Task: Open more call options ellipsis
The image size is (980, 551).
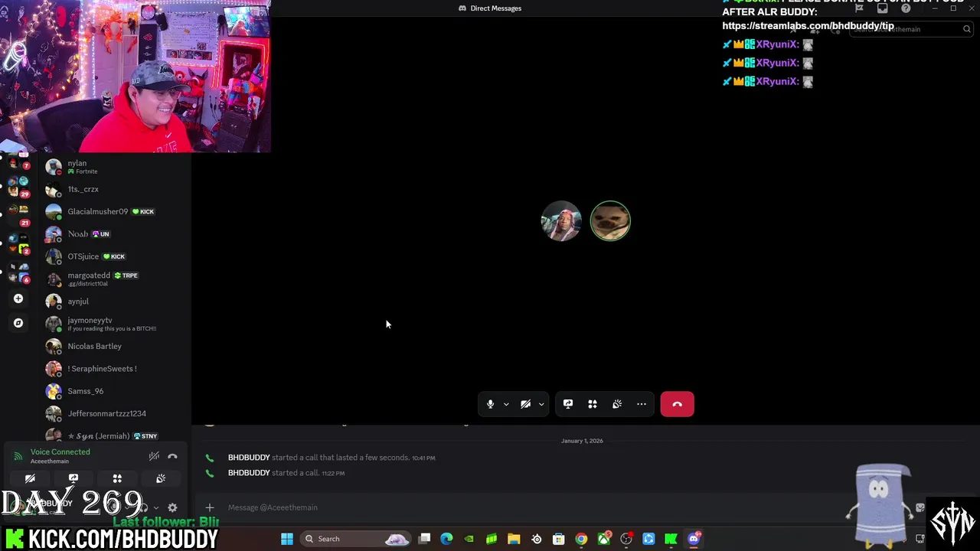Action: [642, 404]
